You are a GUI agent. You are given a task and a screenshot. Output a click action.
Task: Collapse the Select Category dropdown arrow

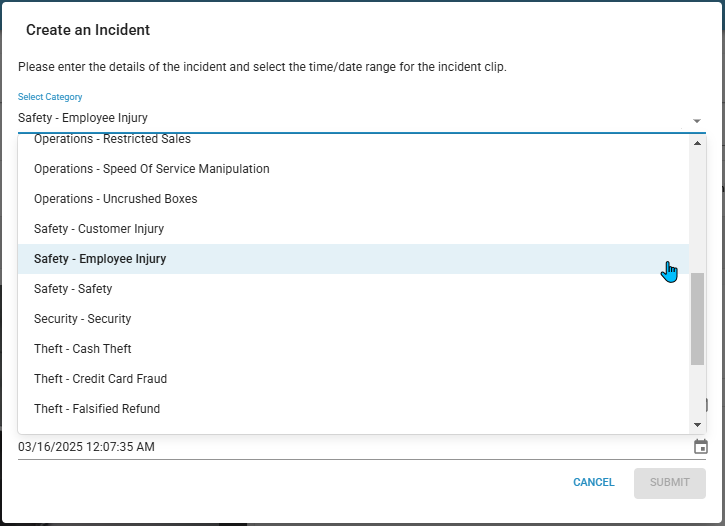pos(696,121)
